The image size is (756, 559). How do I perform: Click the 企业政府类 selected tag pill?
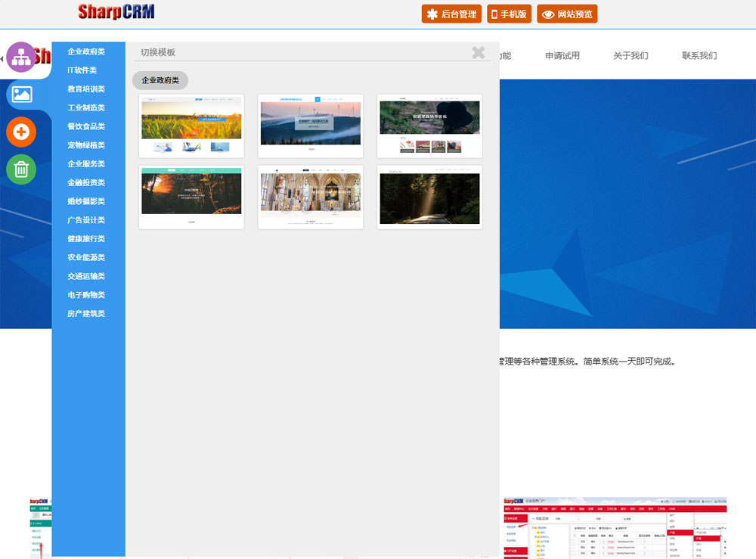pyautogui.click(x=160, y=80)
